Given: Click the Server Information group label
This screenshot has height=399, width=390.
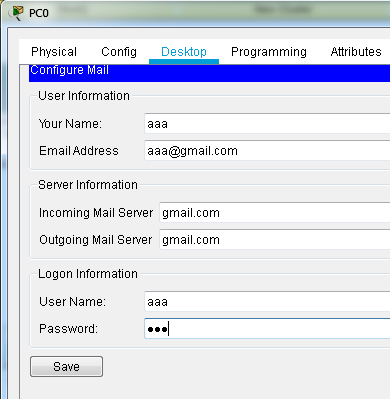Looking at the screenshot, I should point(88,185).
